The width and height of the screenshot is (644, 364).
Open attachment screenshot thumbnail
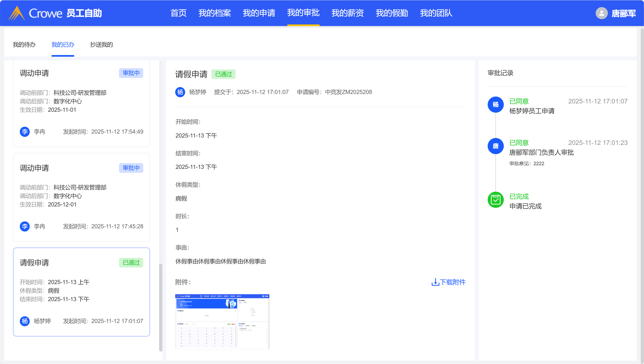222,321
